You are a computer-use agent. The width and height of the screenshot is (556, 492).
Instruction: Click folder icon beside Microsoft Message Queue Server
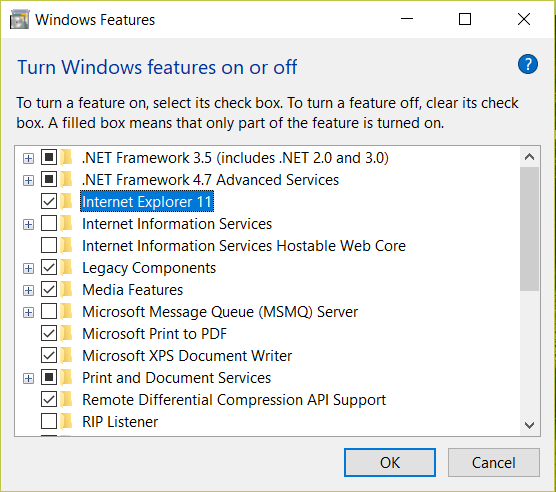[x=66, y=311]
